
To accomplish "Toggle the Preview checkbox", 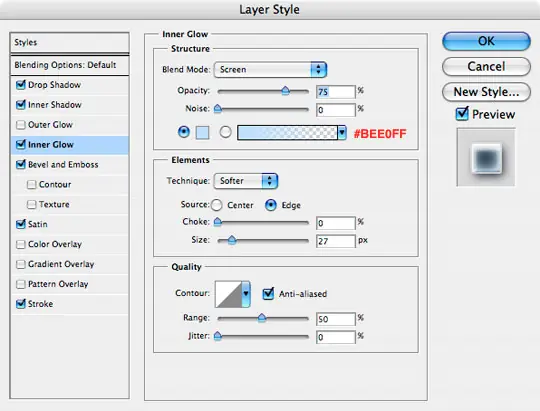I will coord(462,114).
